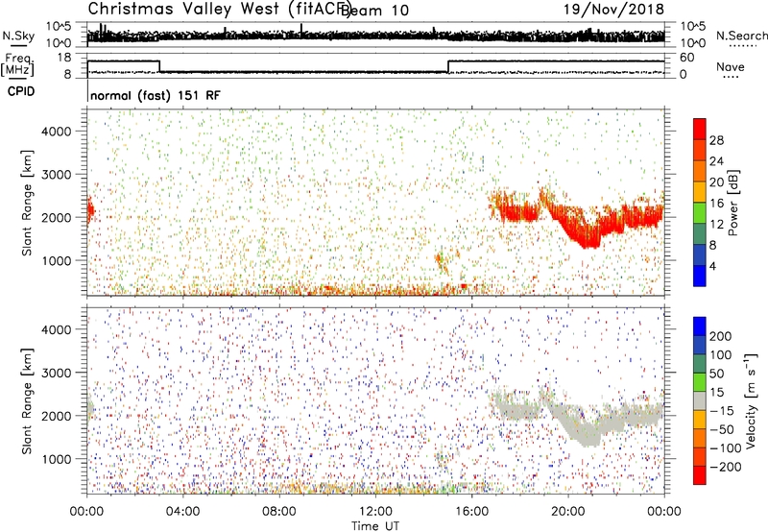The height and width of the screenshot is (532, 768).
Task: Click the 'N.Sky' legend label
Action: (x=18, y=36)
